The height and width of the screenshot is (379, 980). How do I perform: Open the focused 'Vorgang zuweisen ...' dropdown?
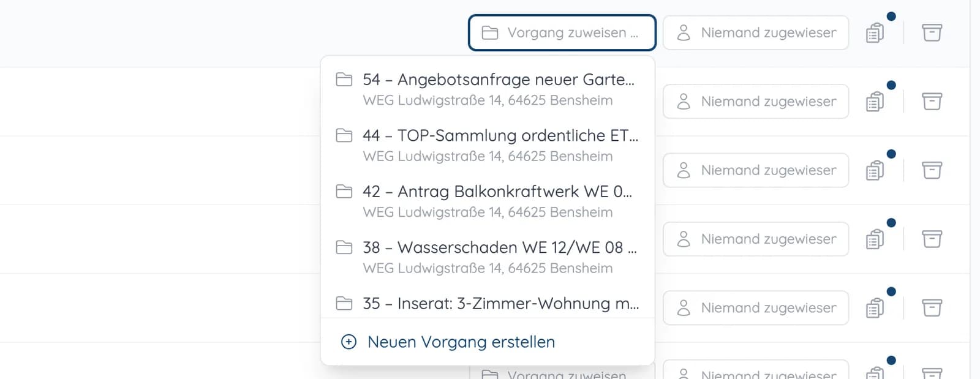click(x=562, y=32)
